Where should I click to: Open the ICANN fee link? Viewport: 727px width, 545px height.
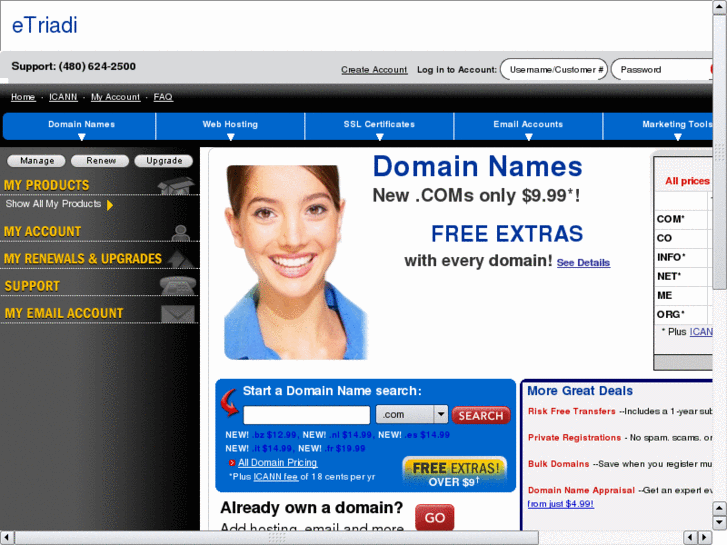pyautogui.click(x=275, y=477)
